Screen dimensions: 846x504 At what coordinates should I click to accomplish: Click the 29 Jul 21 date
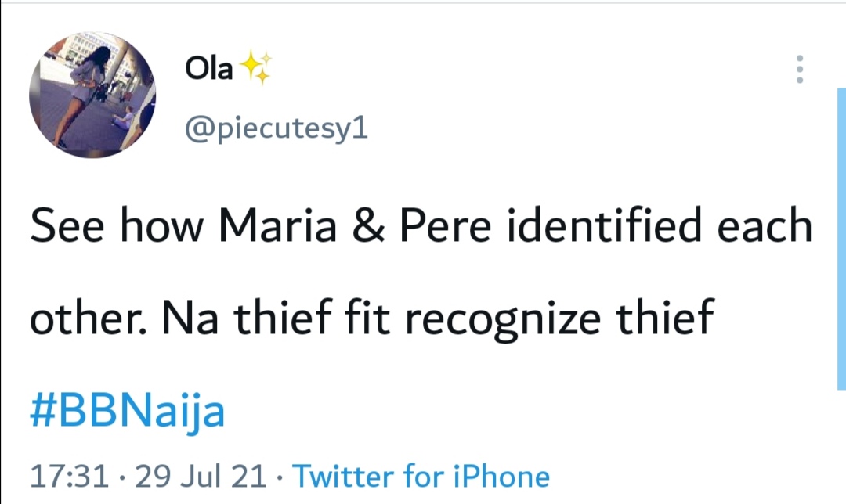pyautogui.click(x=201, y=476)
